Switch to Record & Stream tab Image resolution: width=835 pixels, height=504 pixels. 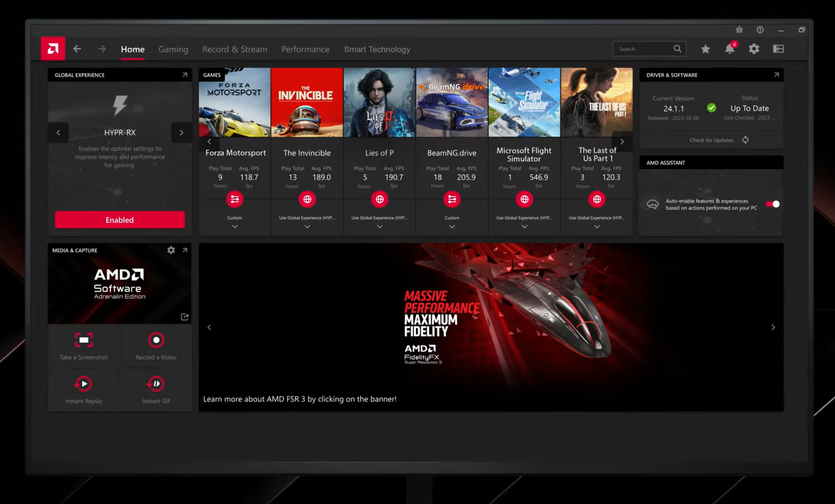pos(235,50)
